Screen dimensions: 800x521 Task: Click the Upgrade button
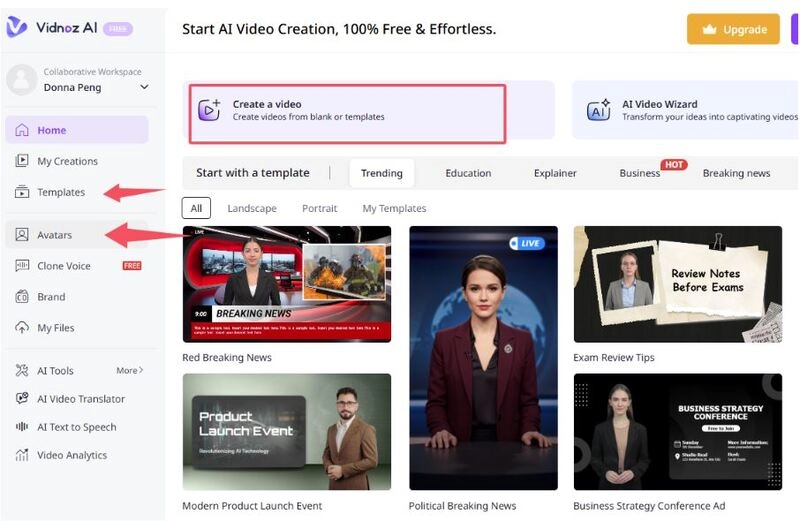tap(733, 29)
